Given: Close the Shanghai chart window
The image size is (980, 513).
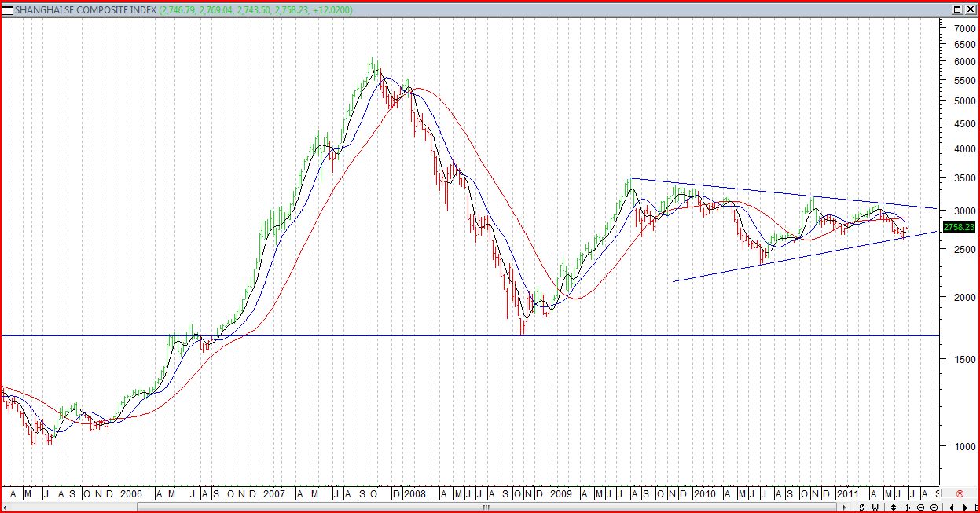Looking at the screenshot, I should point(971,9).
